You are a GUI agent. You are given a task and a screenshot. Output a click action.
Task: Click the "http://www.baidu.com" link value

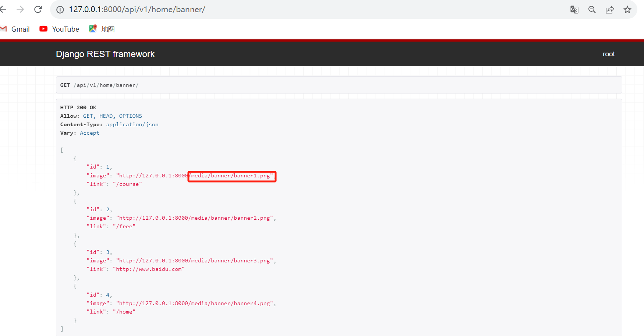149,269
